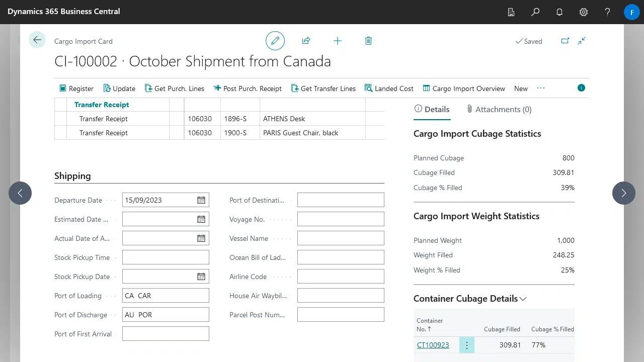Expand Container Cubage Details chevron
Viewport: 644px width, 362px height.
pyautogui.click(x=523, y=299)
